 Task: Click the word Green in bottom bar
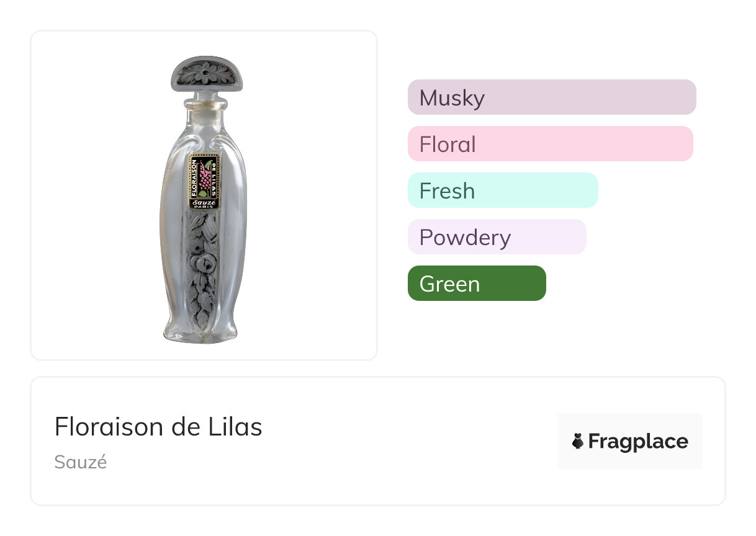coord(449,284)
